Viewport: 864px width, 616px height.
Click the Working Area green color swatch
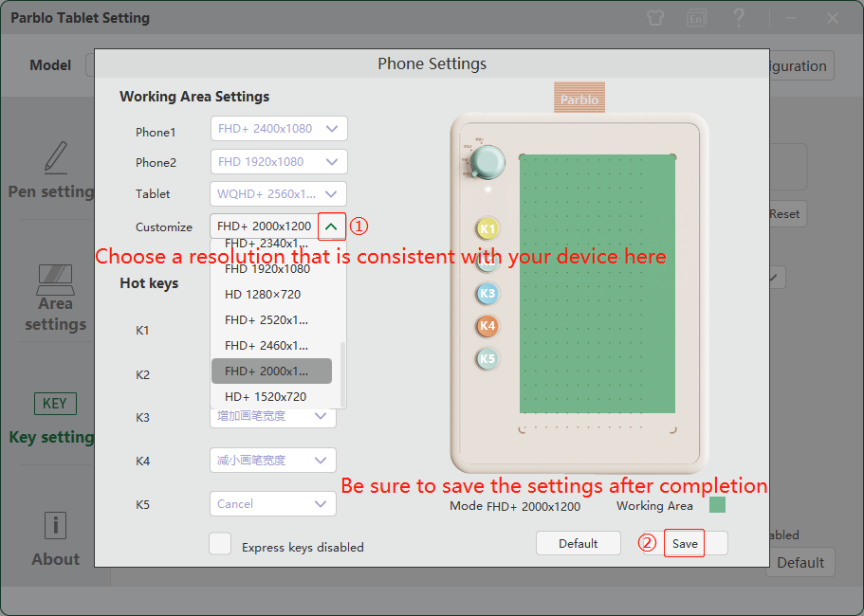coord(717,505)
